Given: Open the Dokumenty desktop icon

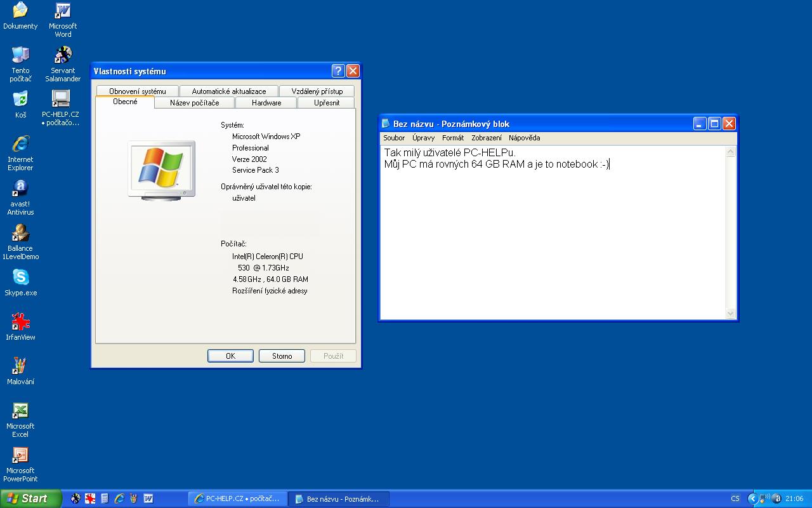Looking at the screenshot, I should point(20,17).
